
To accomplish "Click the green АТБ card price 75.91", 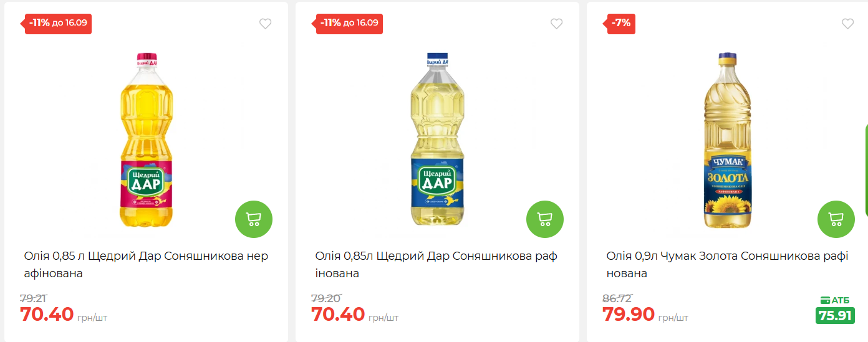I will (x=835, y=316).
